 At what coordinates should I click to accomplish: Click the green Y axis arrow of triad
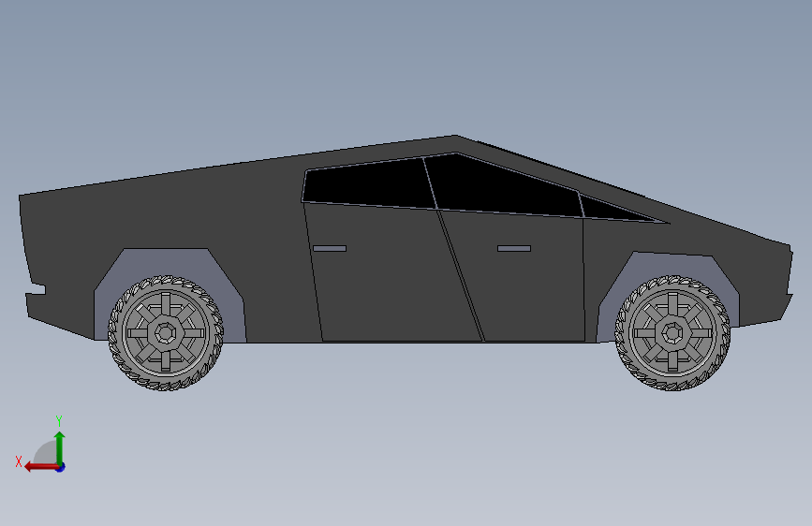[60, 447]
